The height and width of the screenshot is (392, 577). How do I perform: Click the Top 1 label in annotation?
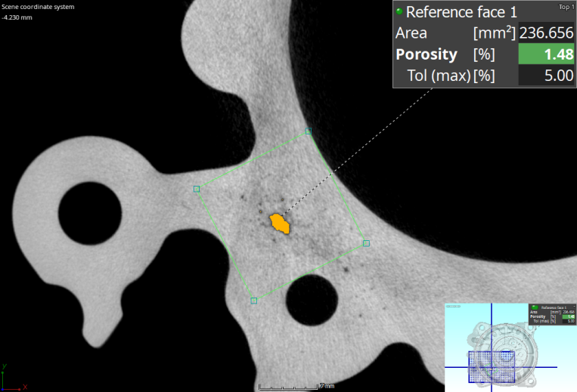click(x=565, y=6)
